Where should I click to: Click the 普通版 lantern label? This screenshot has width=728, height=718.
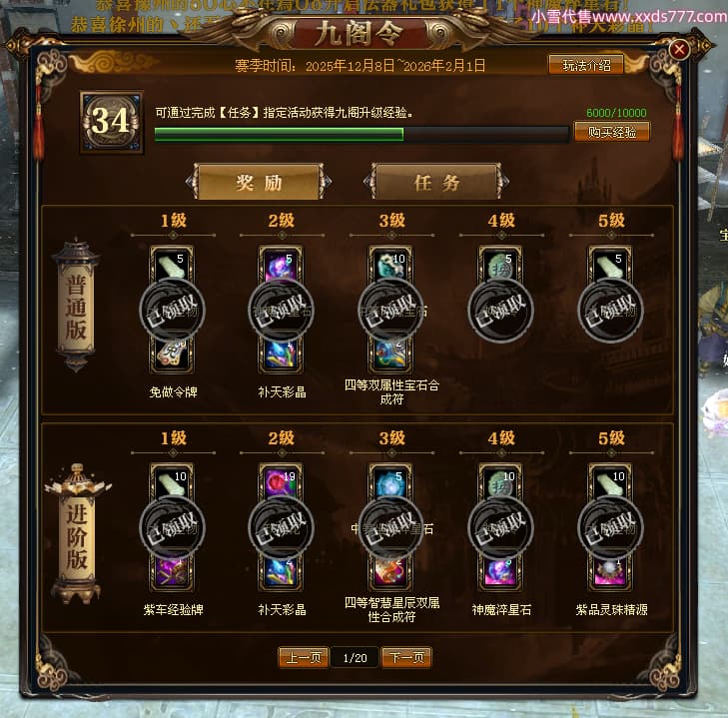tap(76, 307)
